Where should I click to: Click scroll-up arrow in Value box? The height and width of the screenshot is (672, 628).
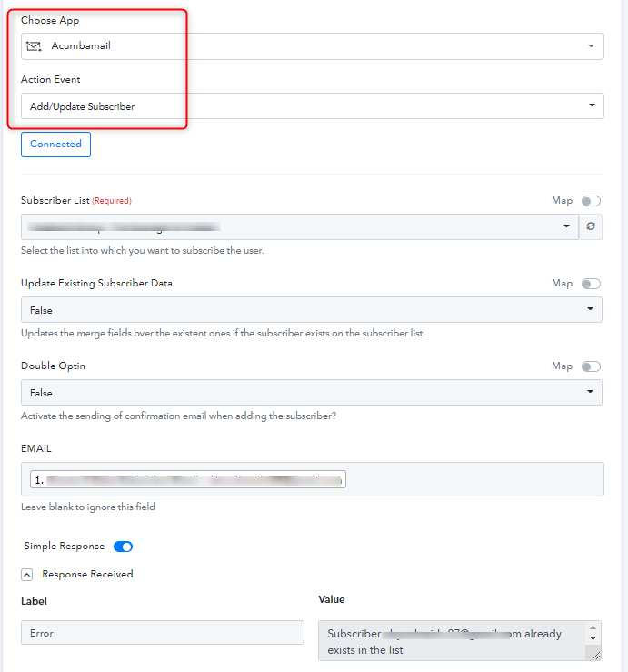coord(593,627)
